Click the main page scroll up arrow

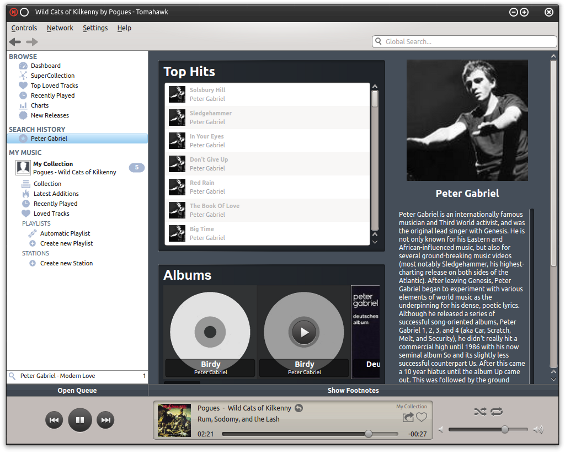pyautogui.click(x=553, y=56)
